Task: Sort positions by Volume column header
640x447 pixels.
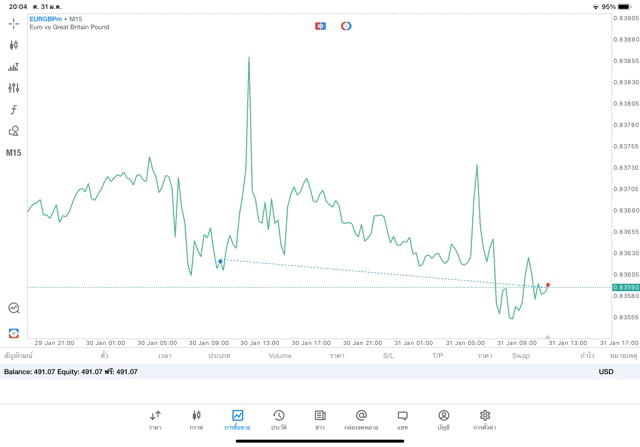Action: tap(280, 356)
